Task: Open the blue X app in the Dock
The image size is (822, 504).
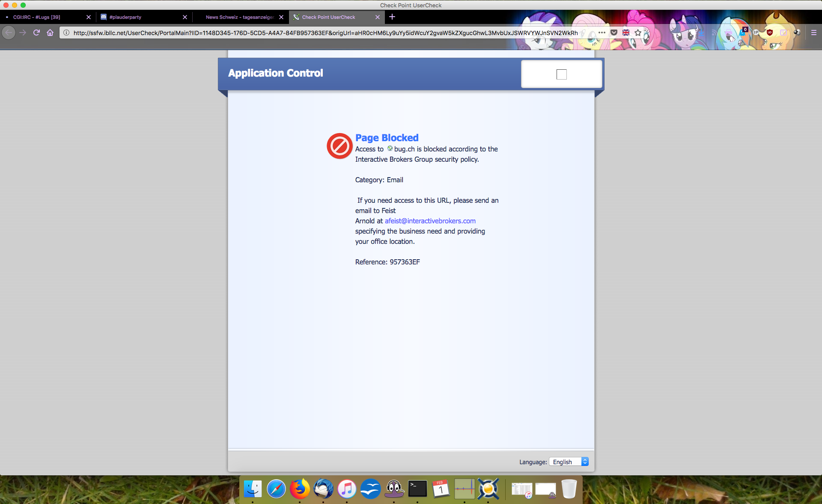Action: coord(488,489)
